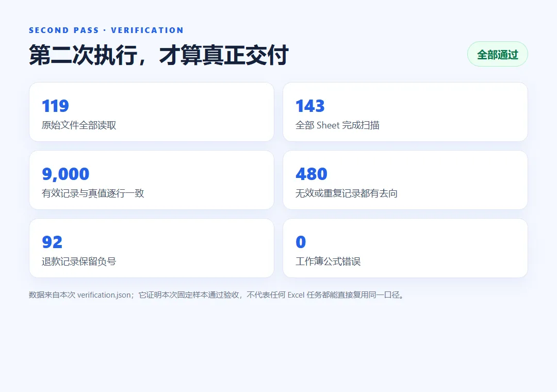Select the heading 第二次执行，才算真正交付

[158, 55]
